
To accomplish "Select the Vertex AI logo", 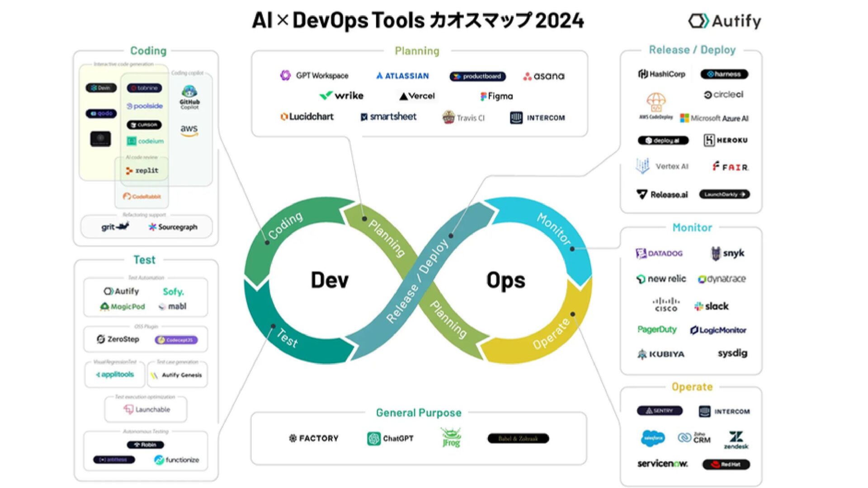I will (662, 166).
